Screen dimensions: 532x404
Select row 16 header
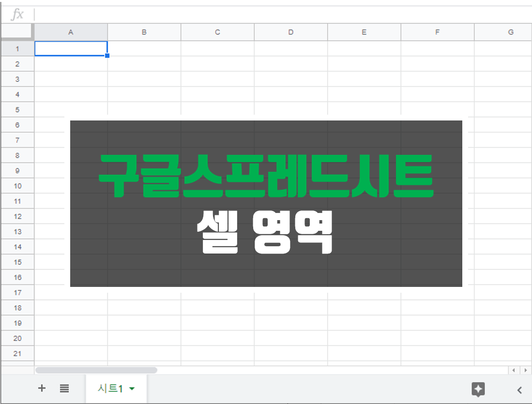tap(17, 277)
